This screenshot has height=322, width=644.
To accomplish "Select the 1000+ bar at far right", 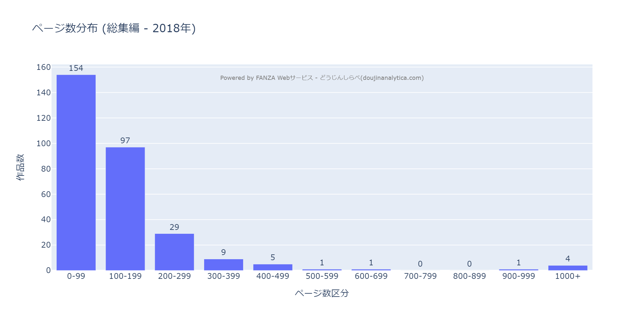I will click(x=568, y=268).
